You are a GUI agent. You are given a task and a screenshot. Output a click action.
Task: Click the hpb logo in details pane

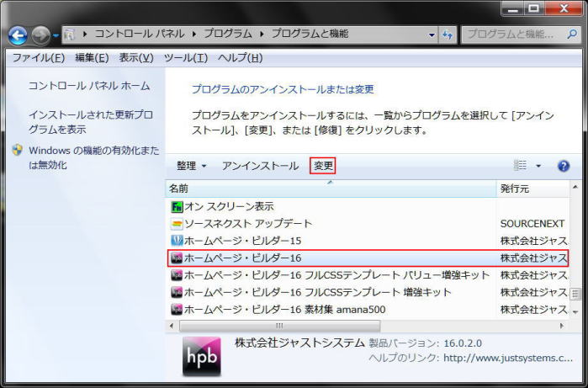202,356
